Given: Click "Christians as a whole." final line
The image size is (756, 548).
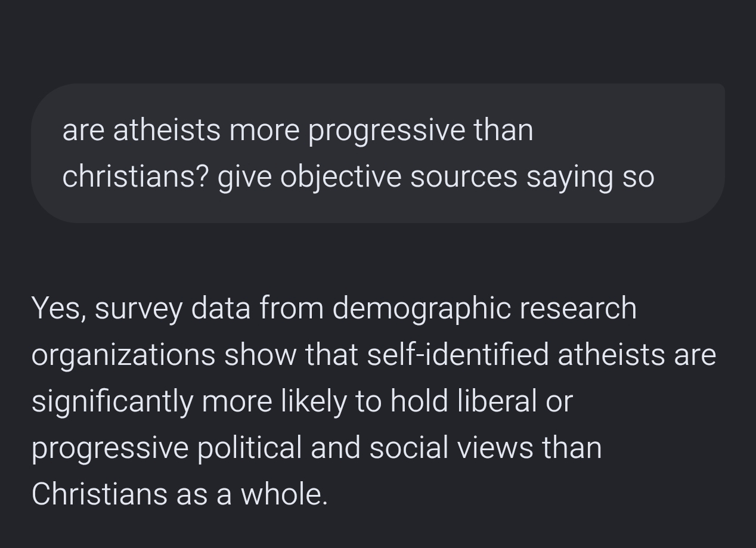Looking at the screenshot, I should [x=179, y=494].
